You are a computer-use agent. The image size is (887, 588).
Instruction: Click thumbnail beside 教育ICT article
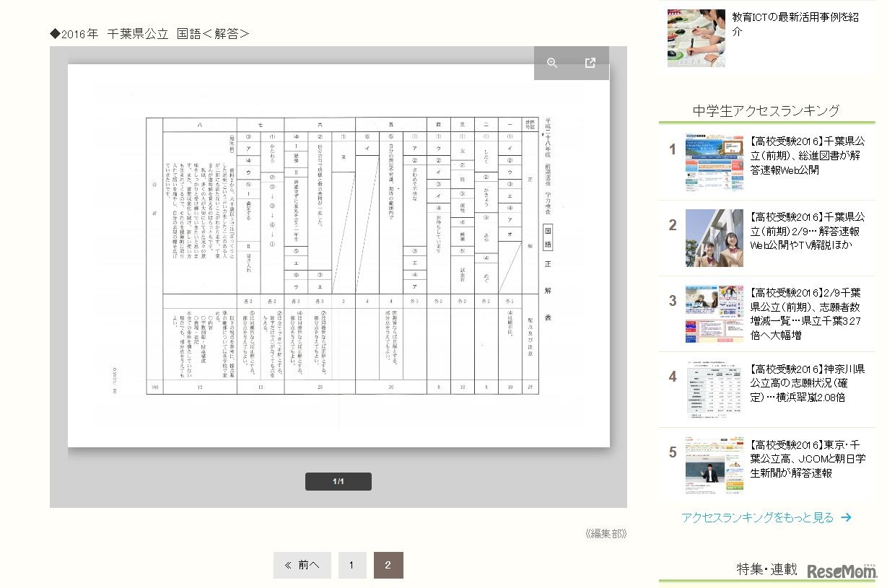pos(696,38)
